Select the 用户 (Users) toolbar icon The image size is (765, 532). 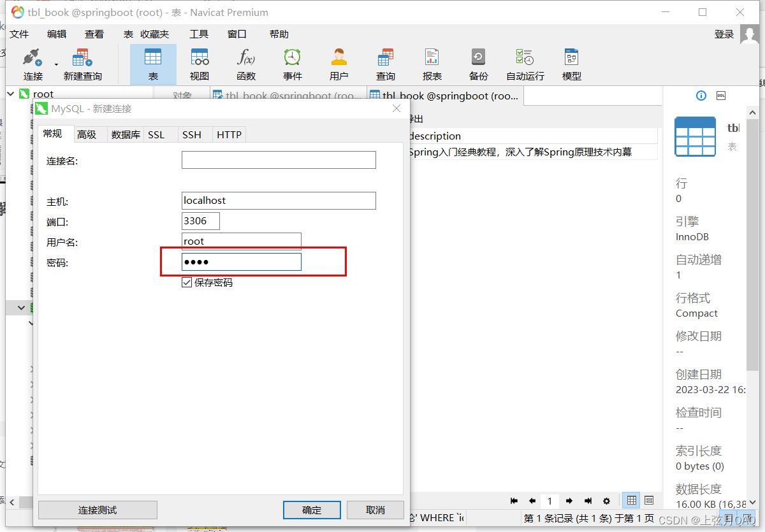click(x=339, y=63)
